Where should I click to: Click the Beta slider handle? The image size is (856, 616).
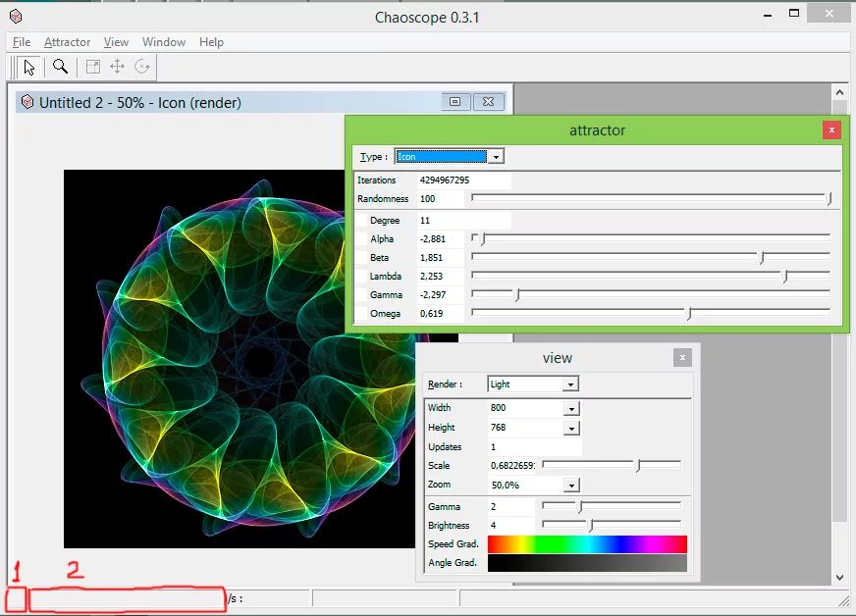point(762,258)
